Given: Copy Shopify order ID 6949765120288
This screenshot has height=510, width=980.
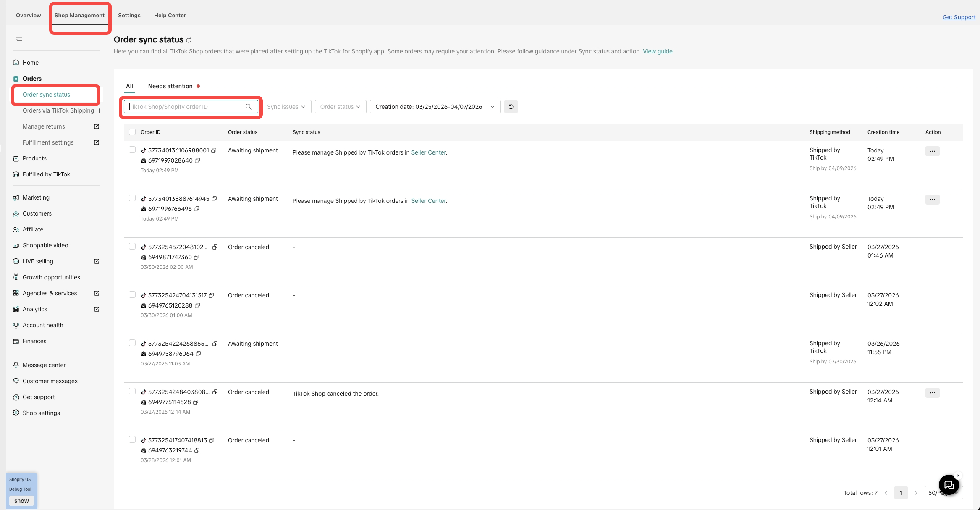Looking at the screenshot, I should click(197, 305).
